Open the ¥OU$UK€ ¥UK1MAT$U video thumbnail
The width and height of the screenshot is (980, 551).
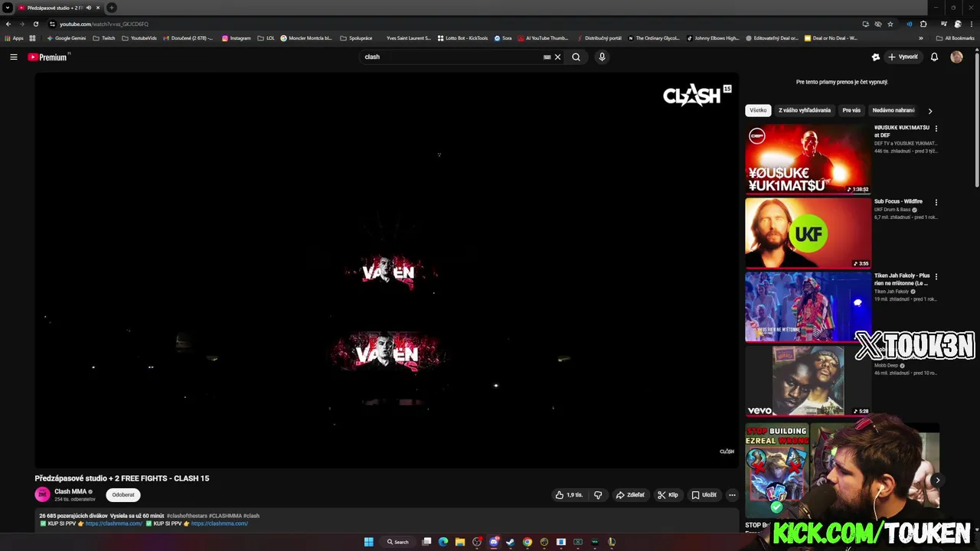(x=808, y=159)
